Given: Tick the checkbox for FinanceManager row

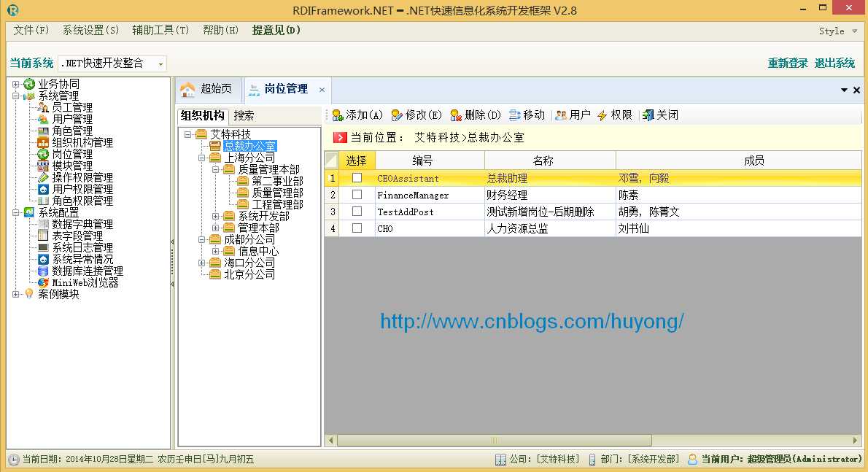Looking at the screenshot, I should click(x=357, y=195).
